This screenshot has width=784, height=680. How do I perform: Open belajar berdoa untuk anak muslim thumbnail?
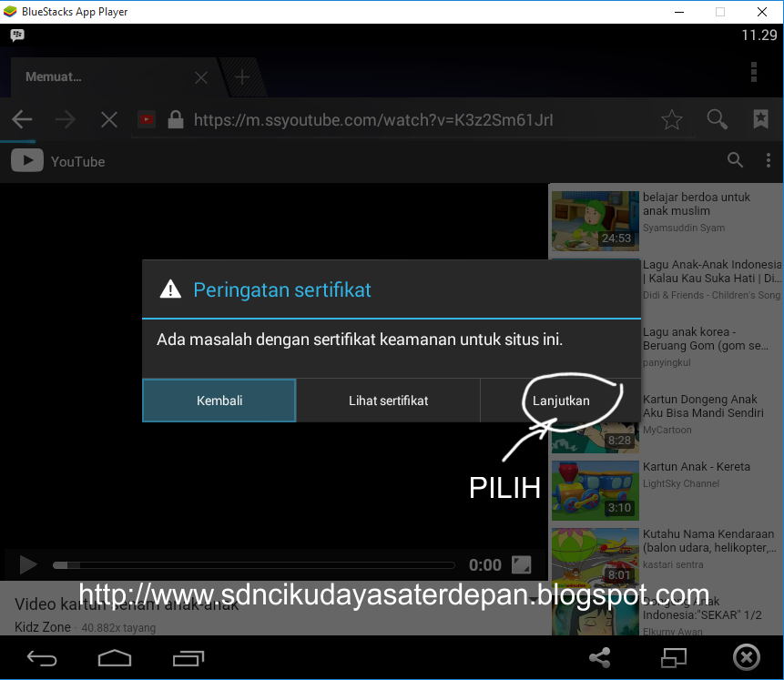pos(595,220)
